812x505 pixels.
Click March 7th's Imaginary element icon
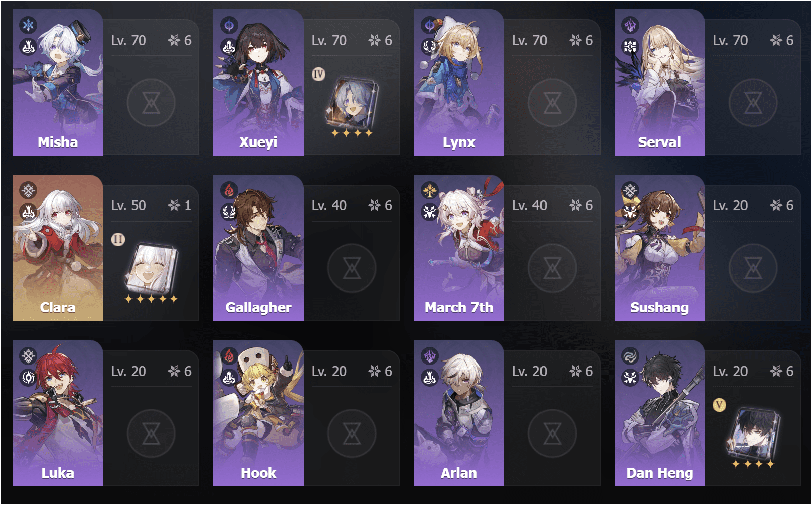[x=429, y=190]
